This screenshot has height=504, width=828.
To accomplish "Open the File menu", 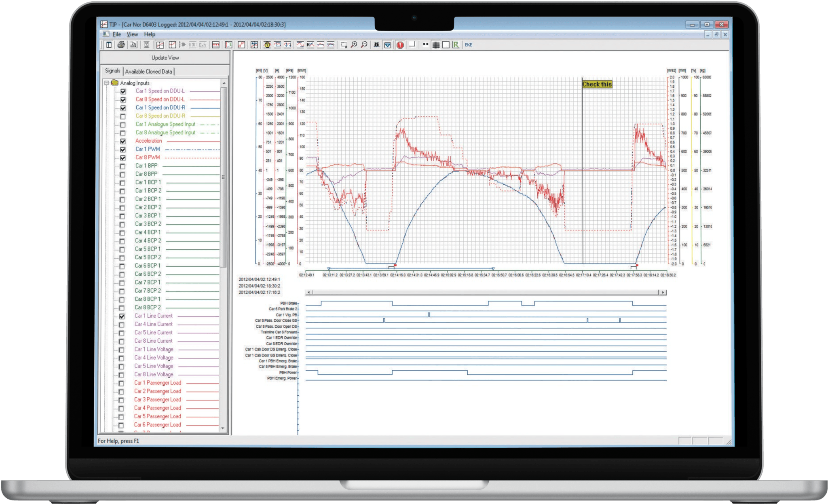I will [116, 34].
